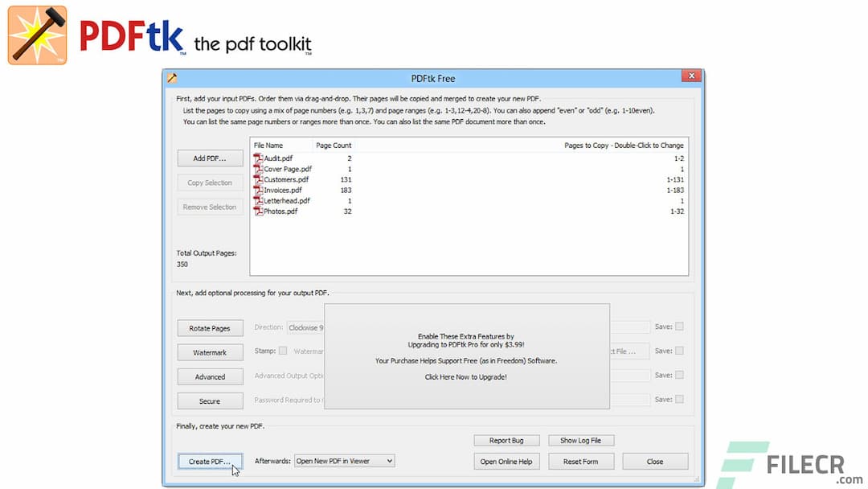Enable the Save checkbox for Watermark options

[679, 351]
